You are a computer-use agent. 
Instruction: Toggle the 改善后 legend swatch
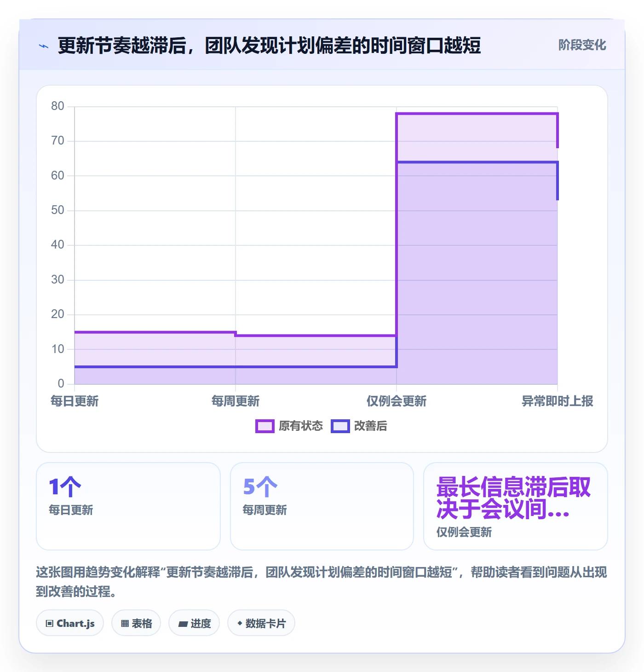[x=340, y=426]
